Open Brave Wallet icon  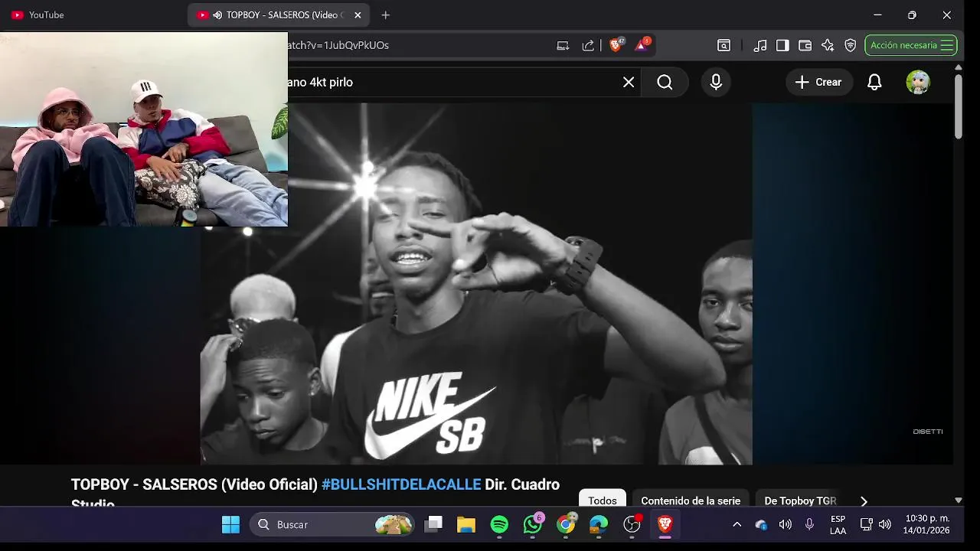pyautogui.click(x=805, y=45)
